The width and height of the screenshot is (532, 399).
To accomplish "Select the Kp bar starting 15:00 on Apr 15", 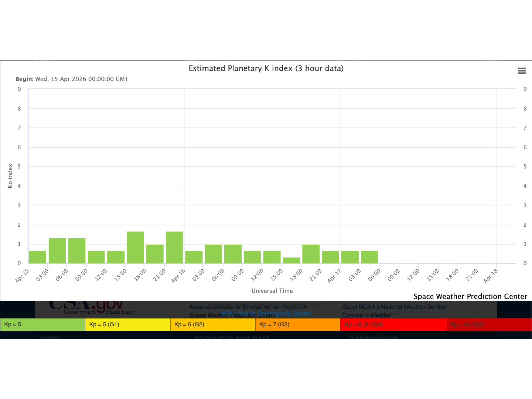I will [135, 248].
